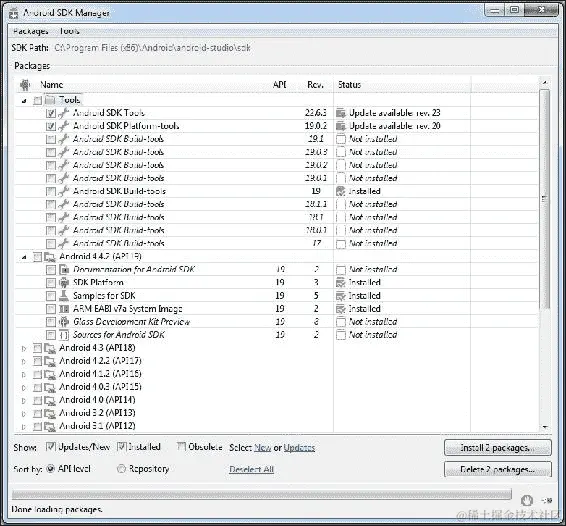This screenshot has width=566, height=526.
Task: Expand the Android 4.0.3 (API15) group
Action: 24,387
